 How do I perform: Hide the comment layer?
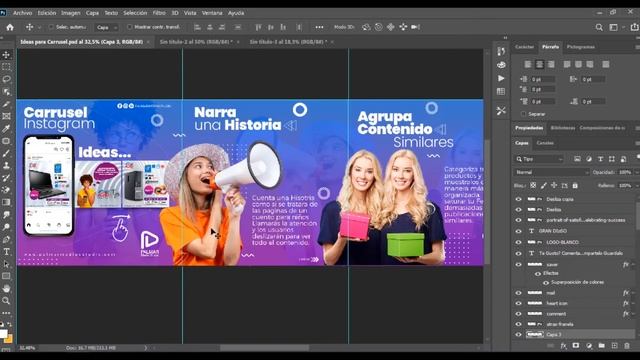click(518, 314)
